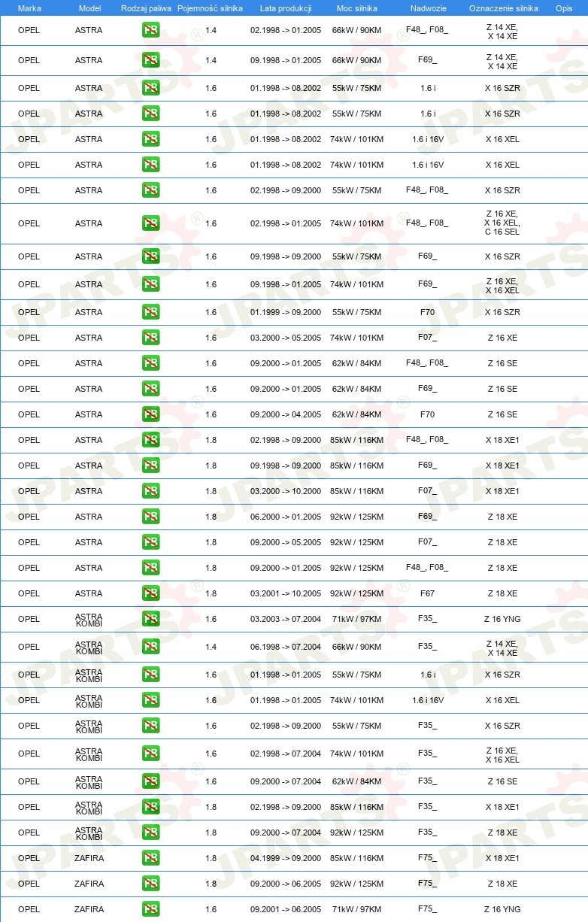Click the Rodzaj paliwa column header
Viewport: 588px width, 922px height.
point(146,8)
